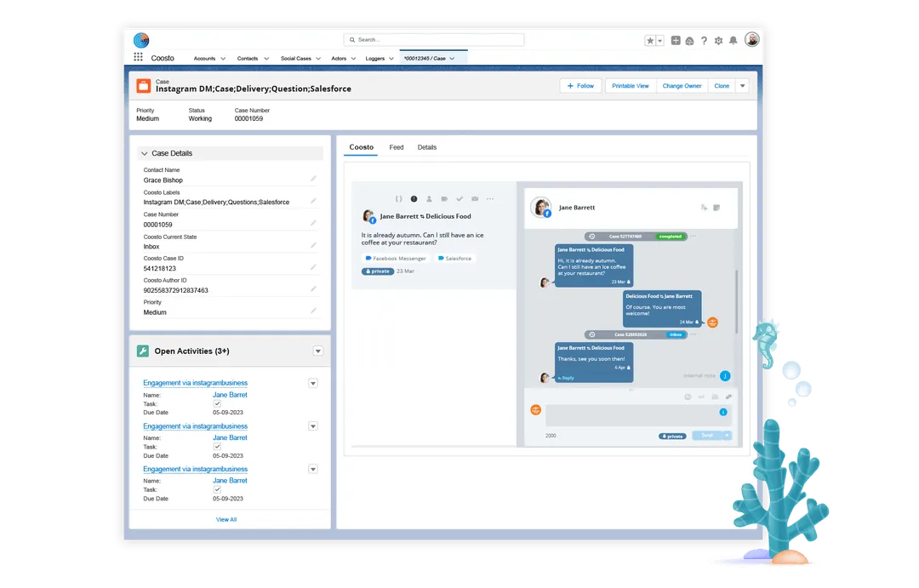Edit the Coosto Current State pencil icon
This screenshot has height=588, width=919.
coord(313,245)
